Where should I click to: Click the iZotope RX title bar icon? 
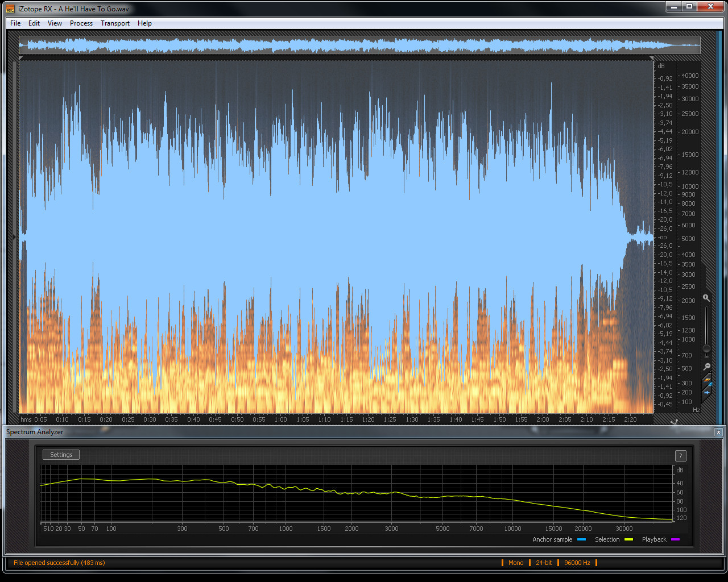point(11,9)
